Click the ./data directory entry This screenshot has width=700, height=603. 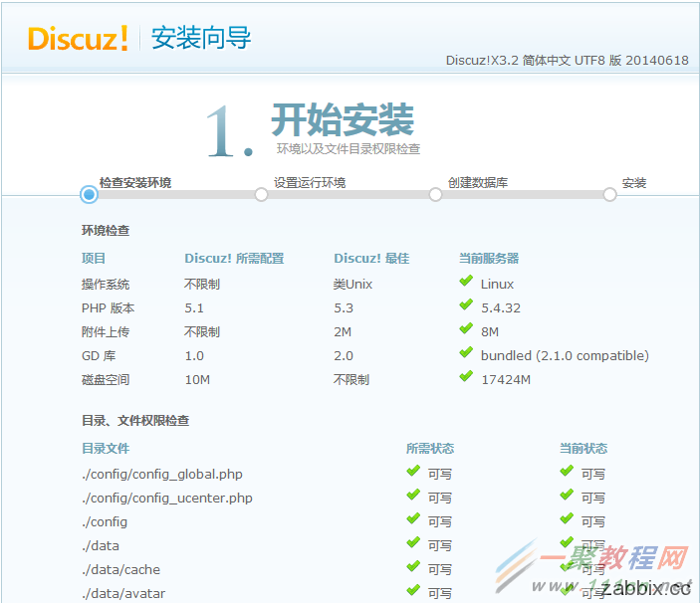(101, 546)
